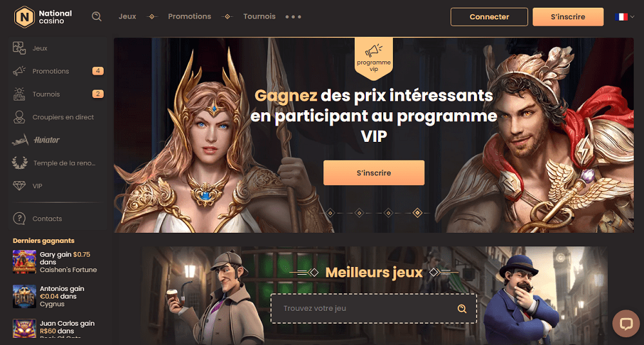This screenshot has width=644, height=345.
Task: Expand the French flag language dropdown
Action: click(x=625, y=17)
